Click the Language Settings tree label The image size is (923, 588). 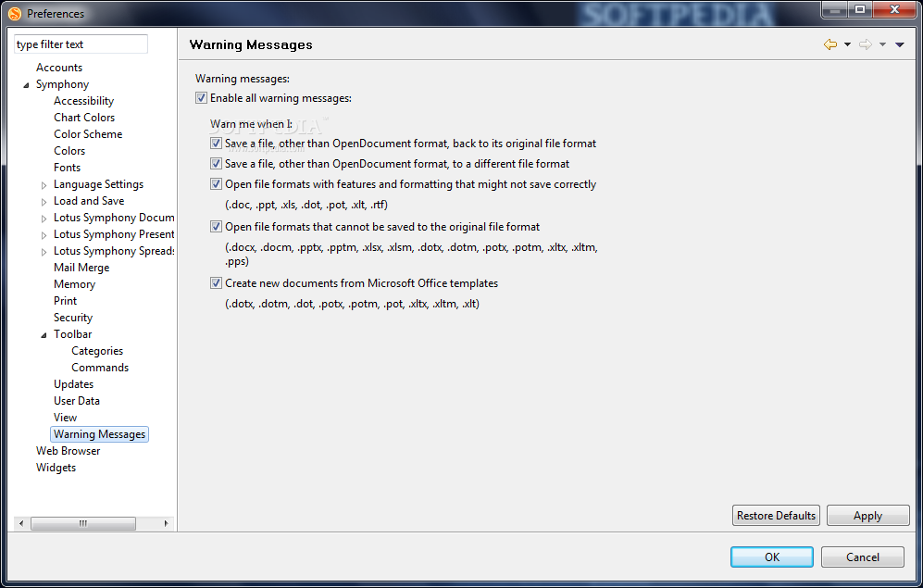(98, 184)
